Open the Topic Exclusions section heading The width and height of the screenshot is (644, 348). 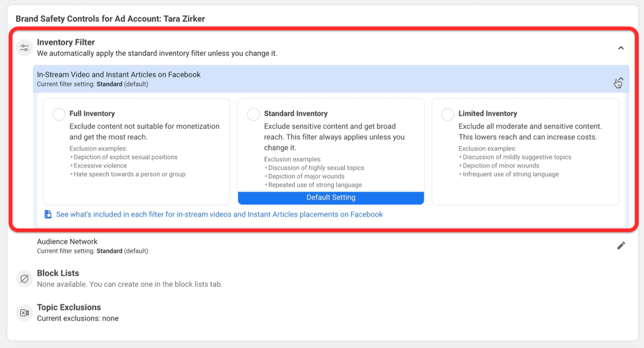69,307
